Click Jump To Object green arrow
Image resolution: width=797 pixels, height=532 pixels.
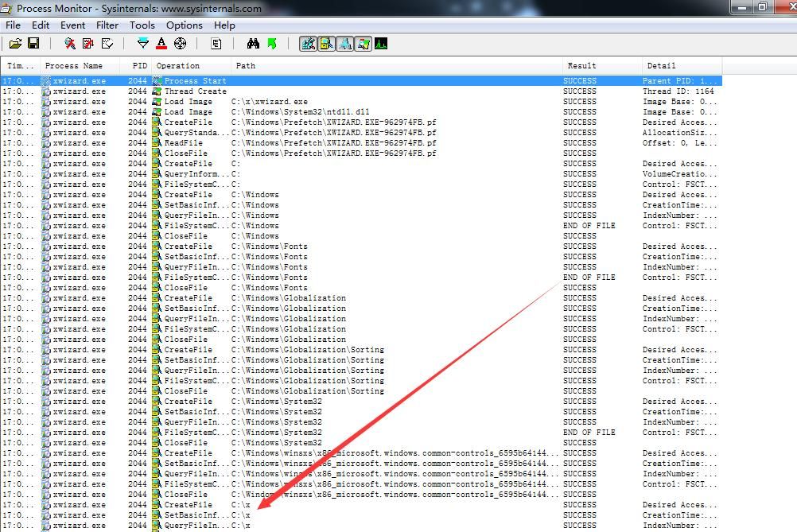[x=272, y=44]
